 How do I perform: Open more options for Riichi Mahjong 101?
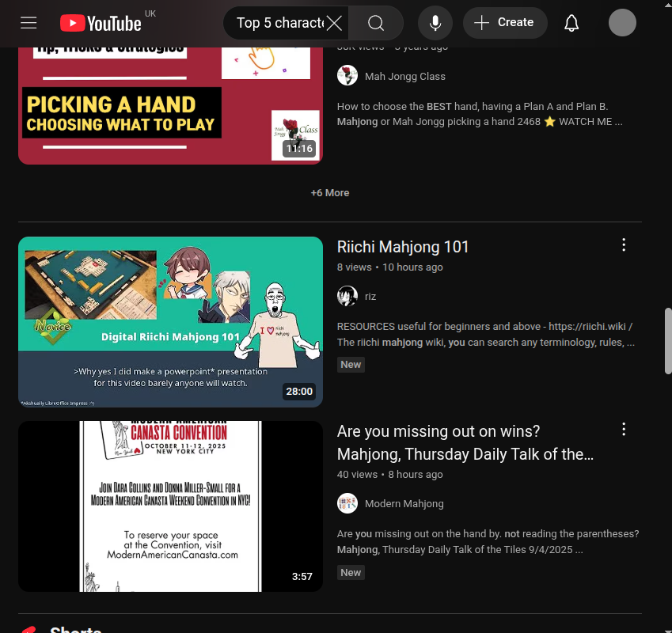coord(624,245)
